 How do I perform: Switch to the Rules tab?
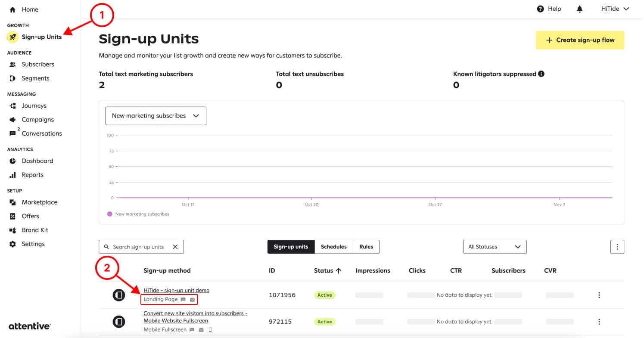[x=366, y=247]
